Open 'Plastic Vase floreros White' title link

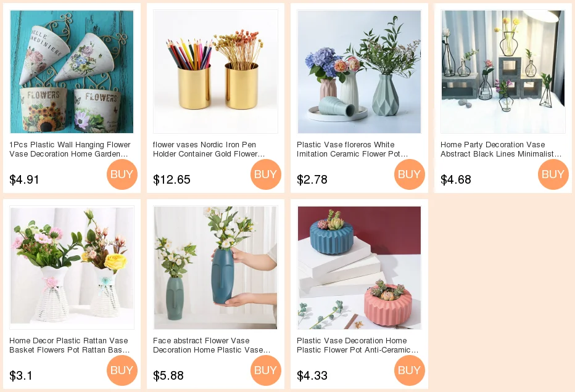(352, 150)
